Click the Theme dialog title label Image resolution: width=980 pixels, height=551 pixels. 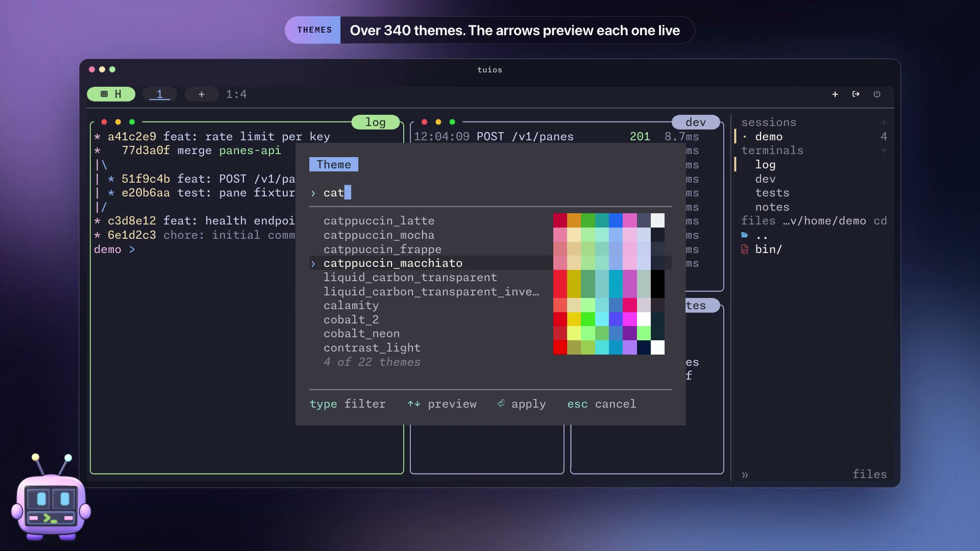(x=334, y=164)
